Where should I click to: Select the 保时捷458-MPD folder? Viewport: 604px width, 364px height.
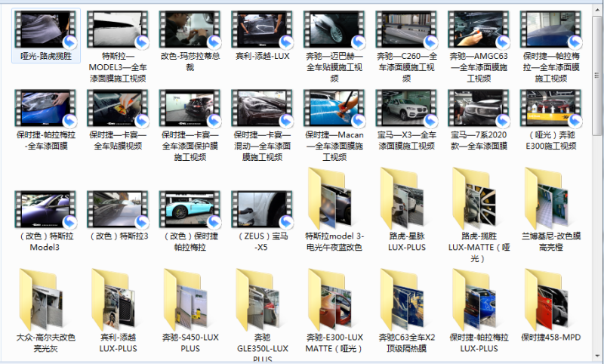point(546,300)
